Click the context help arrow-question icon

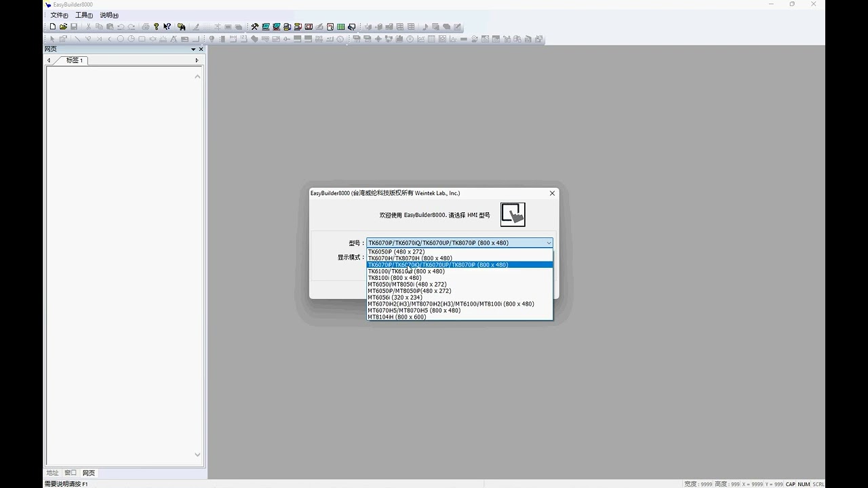point(167,26)
